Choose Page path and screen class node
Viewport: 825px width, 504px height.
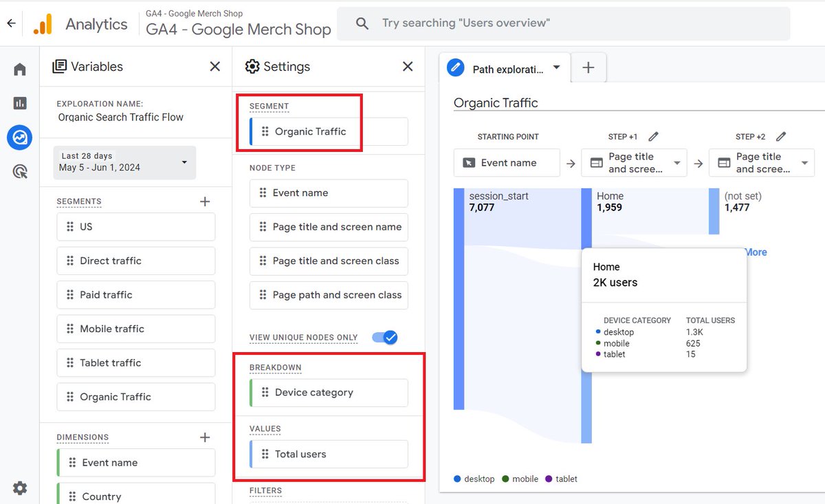[329, 295]
